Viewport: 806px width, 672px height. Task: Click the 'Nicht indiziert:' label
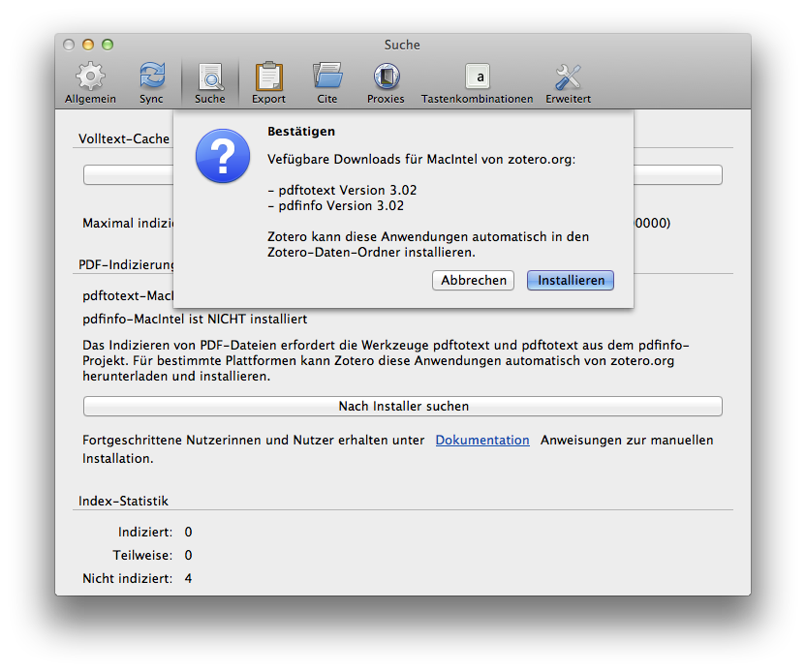coord(128,578)
